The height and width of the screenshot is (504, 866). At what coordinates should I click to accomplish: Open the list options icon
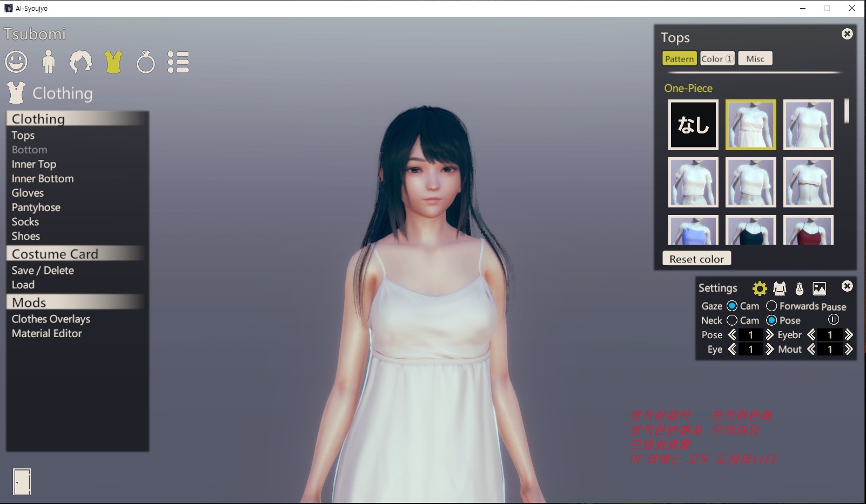click(178, 62)
